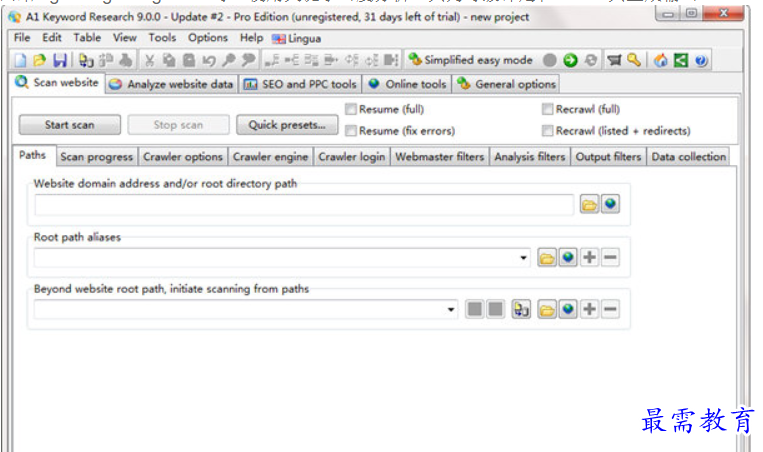The image size is (763, 452).
Task: Open the Tools menu
Action: (x=162, y=37)
